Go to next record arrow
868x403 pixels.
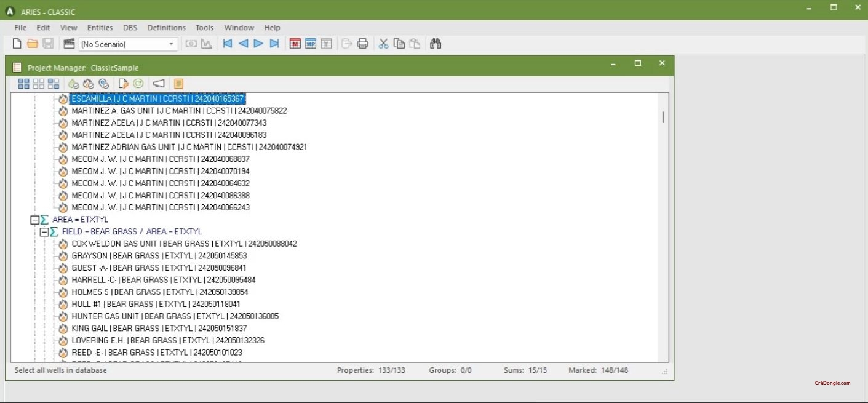(x=258, y=44)
